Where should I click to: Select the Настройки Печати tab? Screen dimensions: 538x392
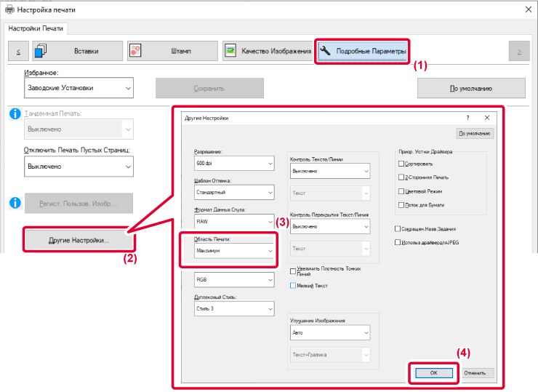tap(36, 28)
